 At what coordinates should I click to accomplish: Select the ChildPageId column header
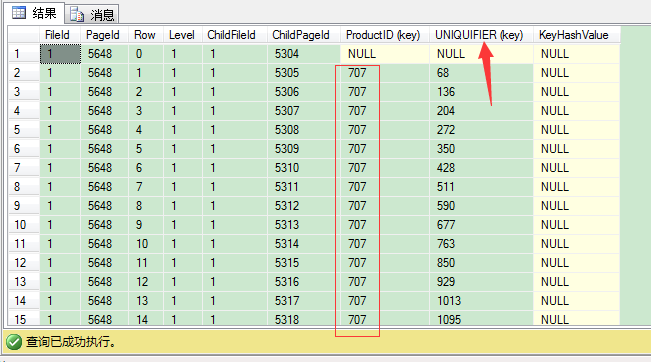(x=304, y=35)
